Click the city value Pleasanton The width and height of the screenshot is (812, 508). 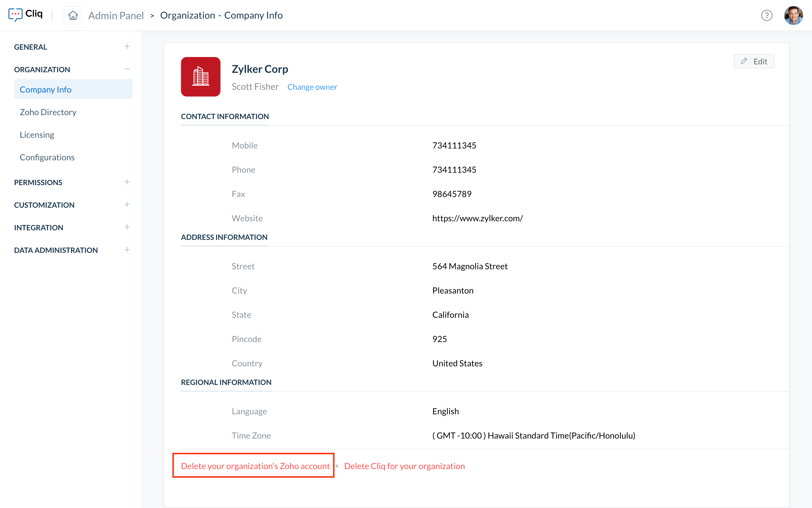pyautogui.click(x=453, y=290)
